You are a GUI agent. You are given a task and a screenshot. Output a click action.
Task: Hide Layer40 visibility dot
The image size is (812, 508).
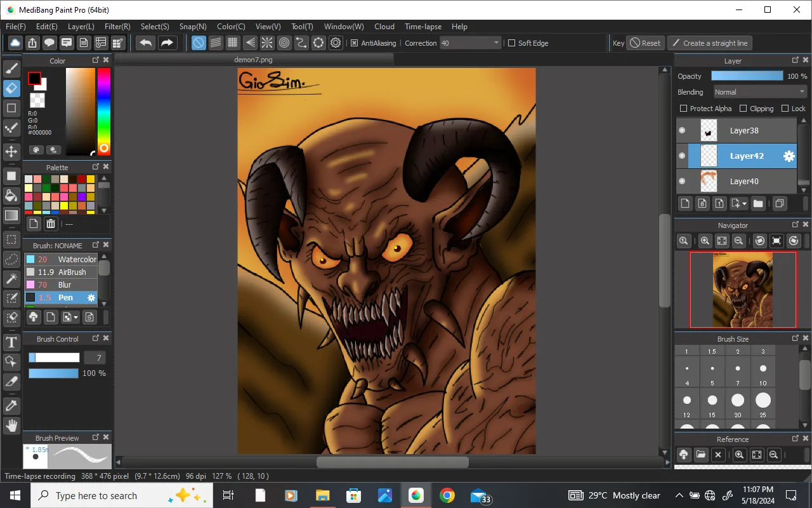click(682, 182)
